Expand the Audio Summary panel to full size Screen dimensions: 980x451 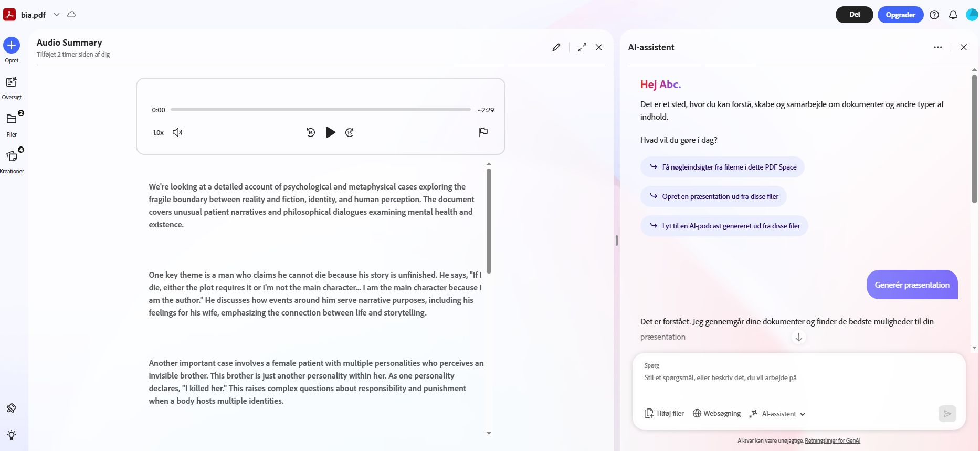[582, 47]
